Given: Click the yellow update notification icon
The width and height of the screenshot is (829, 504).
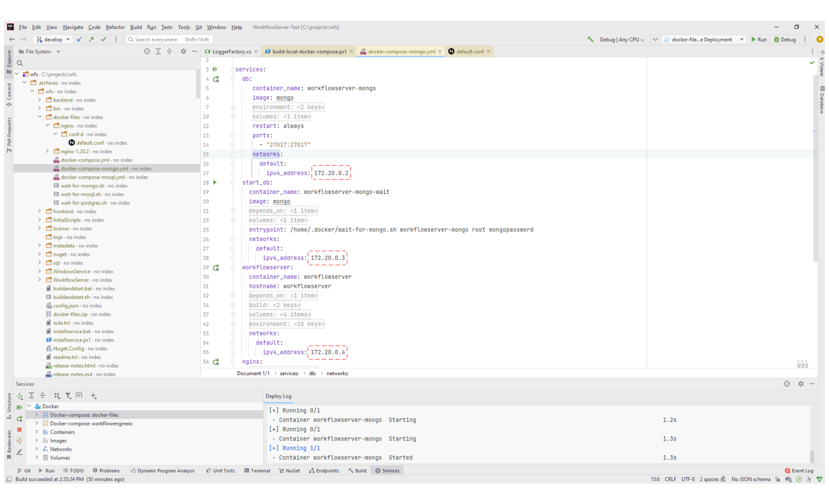Looking at the screenshot, I should tap(820, 39).
